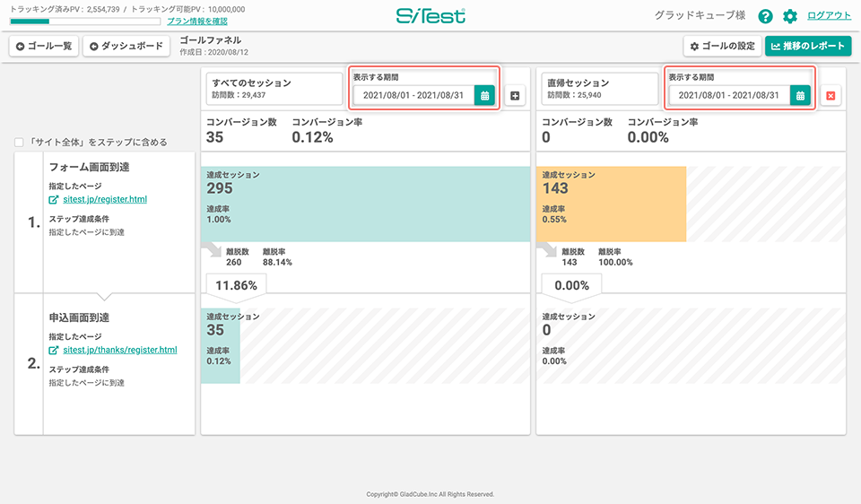
Task: Click the 11.86% transition rate label
Action: click(x=236, y=285)
